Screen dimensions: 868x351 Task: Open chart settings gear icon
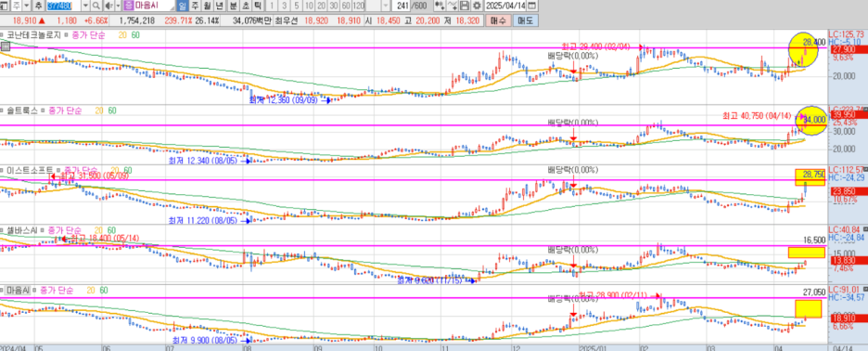[477, 6]
